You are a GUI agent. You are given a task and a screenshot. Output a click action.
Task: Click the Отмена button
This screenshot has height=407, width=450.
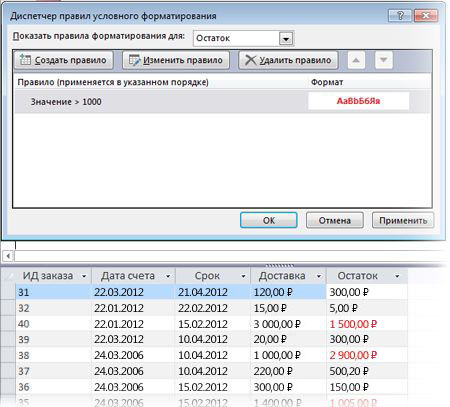pos(335,220)
